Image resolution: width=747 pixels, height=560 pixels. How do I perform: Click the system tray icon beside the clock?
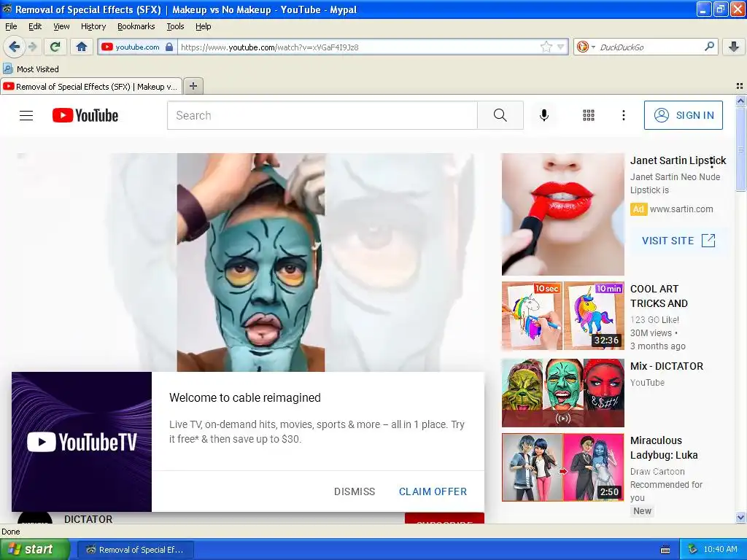(x=692, y=550)
